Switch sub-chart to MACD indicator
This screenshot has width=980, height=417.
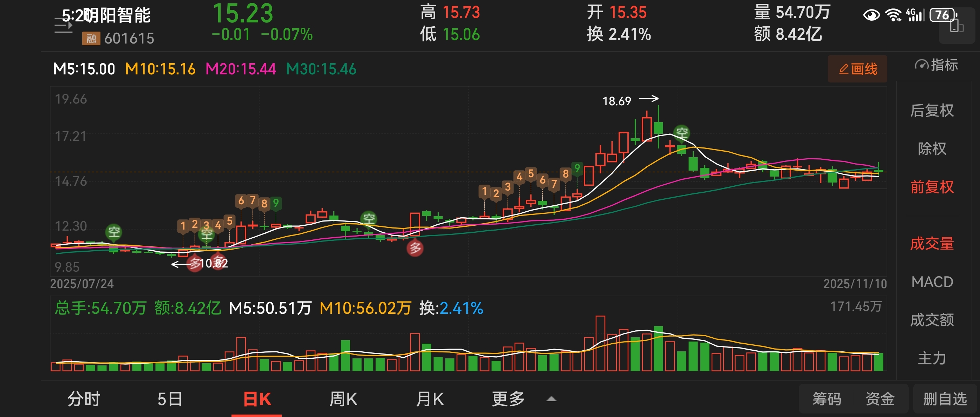click(x=932, y=282)
